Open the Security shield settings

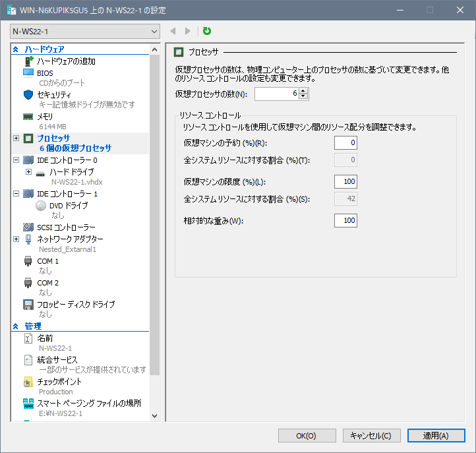(54, 94)
